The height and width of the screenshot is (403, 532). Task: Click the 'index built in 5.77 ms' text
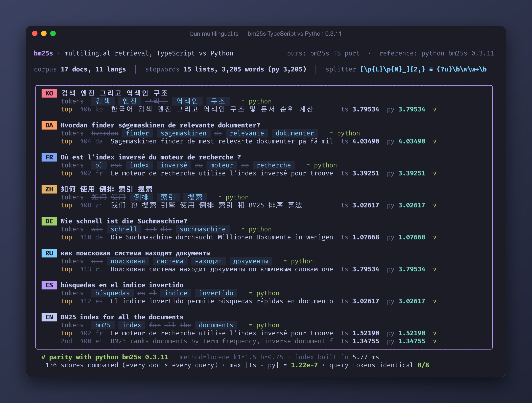337,357
